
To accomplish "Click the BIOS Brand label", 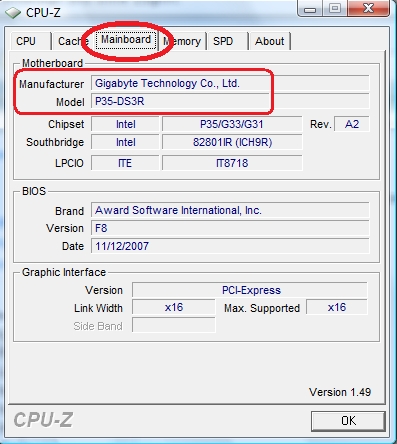I will (69, 211).
